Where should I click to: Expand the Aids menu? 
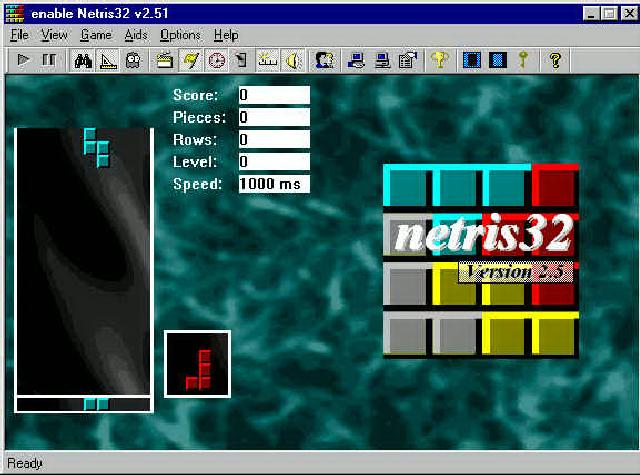click(136, 35)
